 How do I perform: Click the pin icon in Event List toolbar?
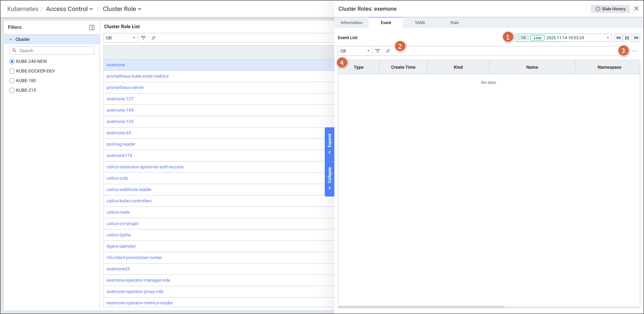click(x=388, y=51)
